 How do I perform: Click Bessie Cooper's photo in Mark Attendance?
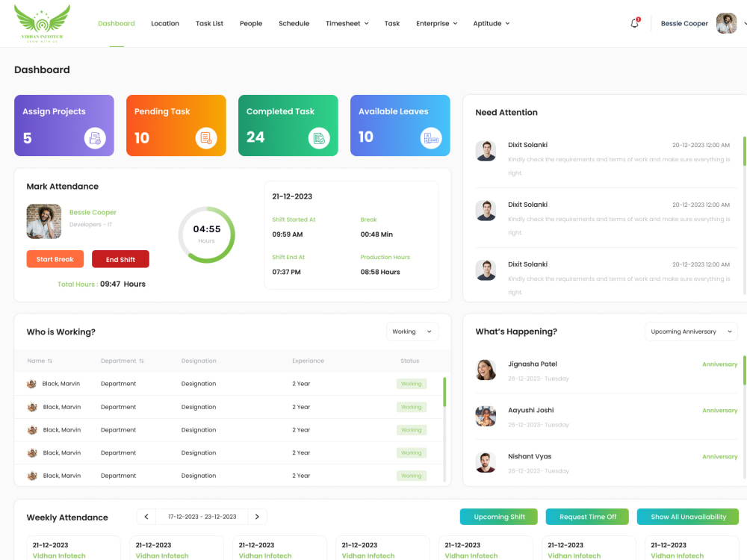click(44, 222)
